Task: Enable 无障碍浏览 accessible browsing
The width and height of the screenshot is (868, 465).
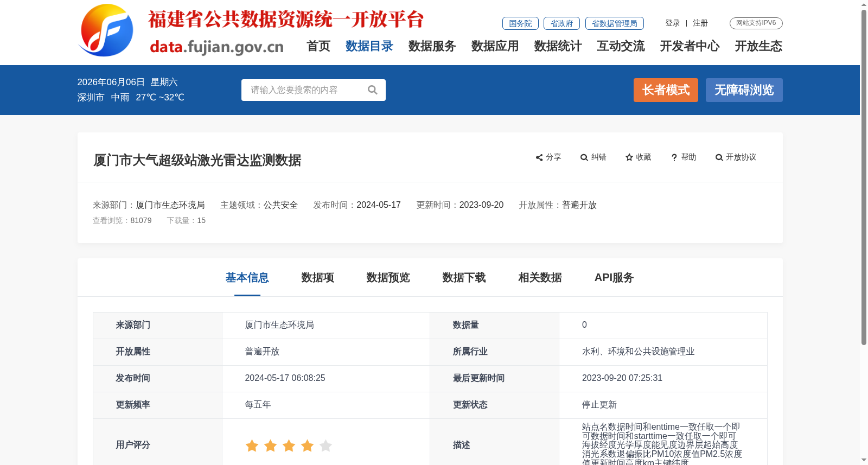Action: (744, 90)
